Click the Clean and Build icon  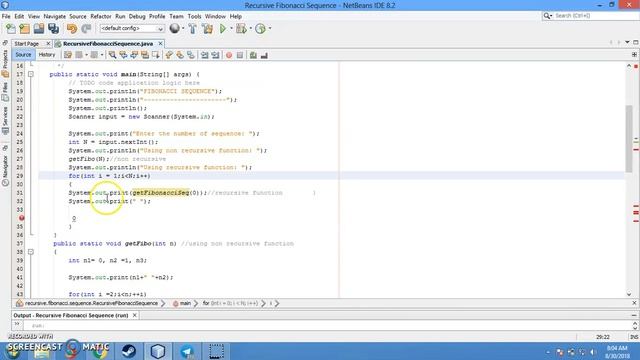point(207,29)
